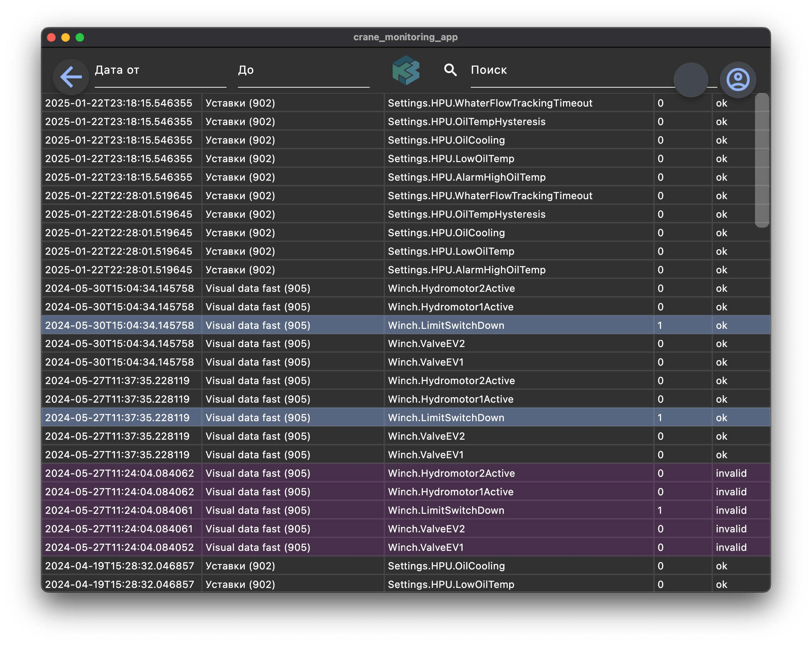Click Settings.HPU.OilCooling at 2024-04-19

click(x=446, y=566)
